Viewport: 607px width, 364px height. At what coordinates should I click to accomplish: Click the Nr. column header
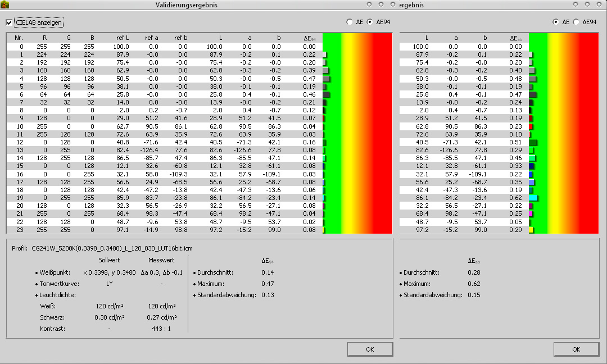[x=19, y=38]
